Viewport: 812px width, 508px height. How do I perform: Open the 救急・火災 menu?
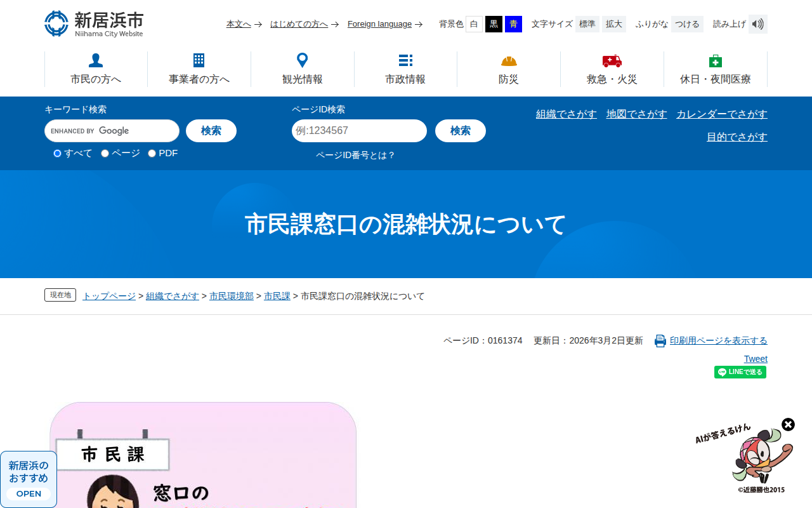[612, 69]
